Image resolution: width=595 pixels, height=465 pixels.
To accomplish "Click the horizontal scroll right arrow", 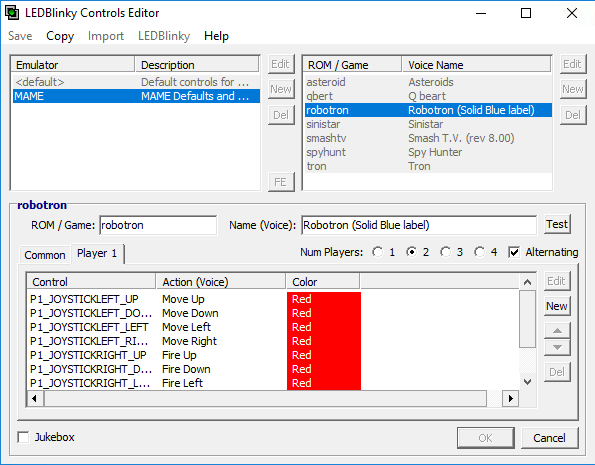I will pyautogui.click(x=510, y=399).
